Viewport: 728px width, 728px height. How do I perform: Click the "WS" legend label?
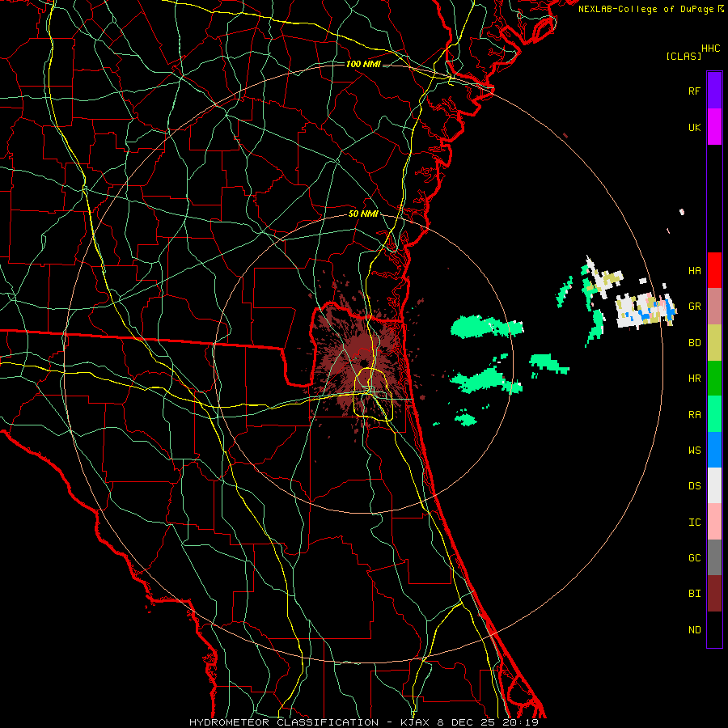click(x=694, y=450)
